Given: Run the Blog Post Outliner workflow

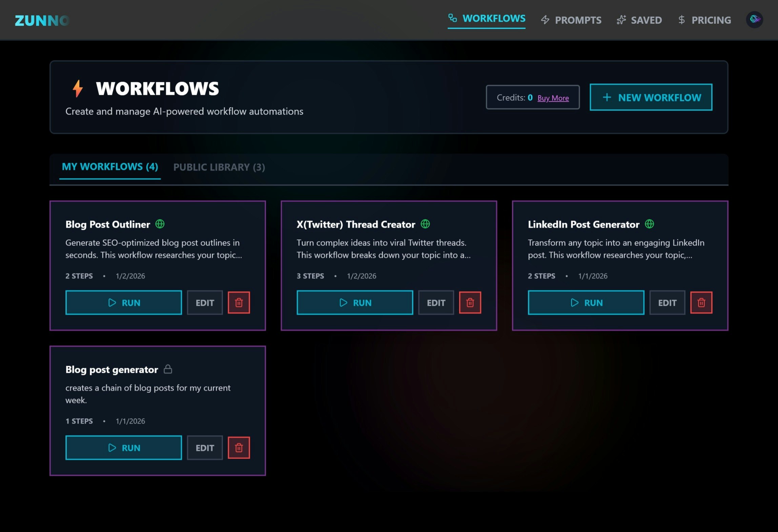Looking at the screenshot, I should [124, 302].
